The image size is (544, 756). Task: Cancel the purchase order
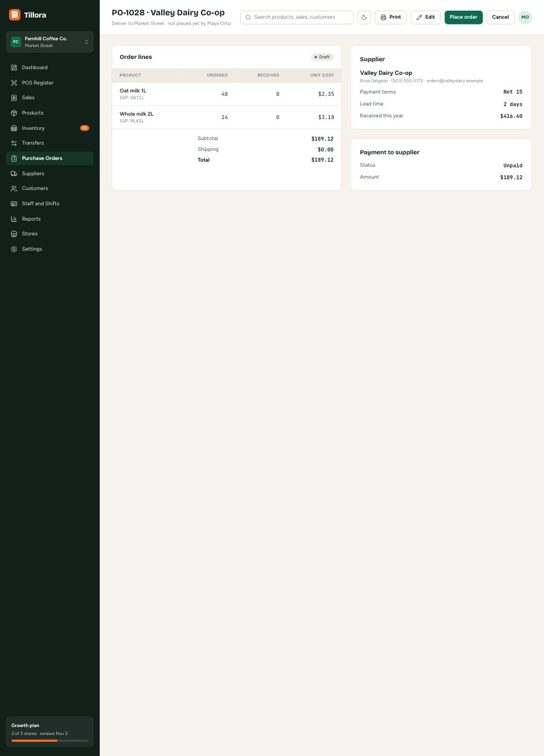tap(500, 17)
